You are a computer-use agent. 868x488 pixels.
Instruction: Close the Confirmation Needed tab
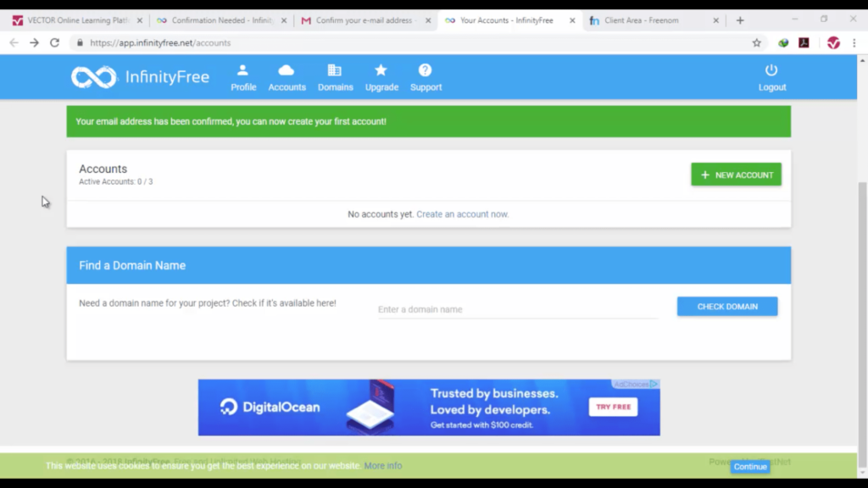[x=284, y=20]
